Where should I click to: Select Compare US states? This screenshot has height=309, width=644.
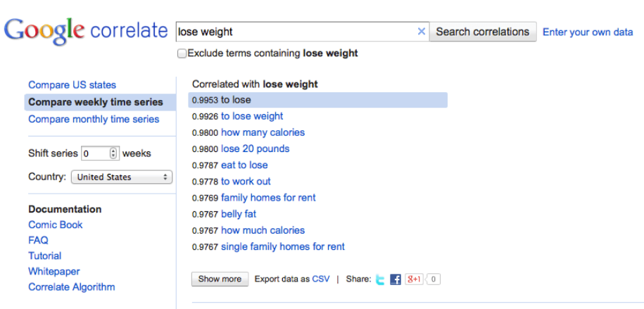pyautogui.click(x=72, y=85)
